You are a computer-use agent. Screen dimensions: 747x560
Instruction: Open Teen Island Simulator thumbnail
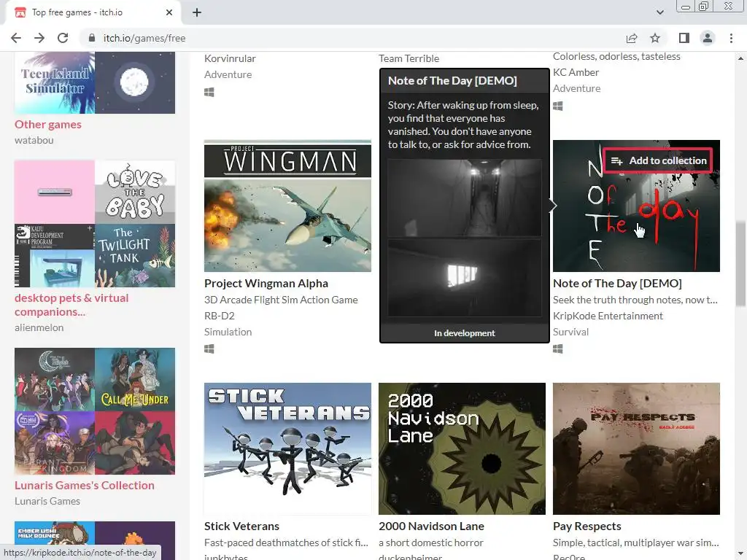[54, 83]
